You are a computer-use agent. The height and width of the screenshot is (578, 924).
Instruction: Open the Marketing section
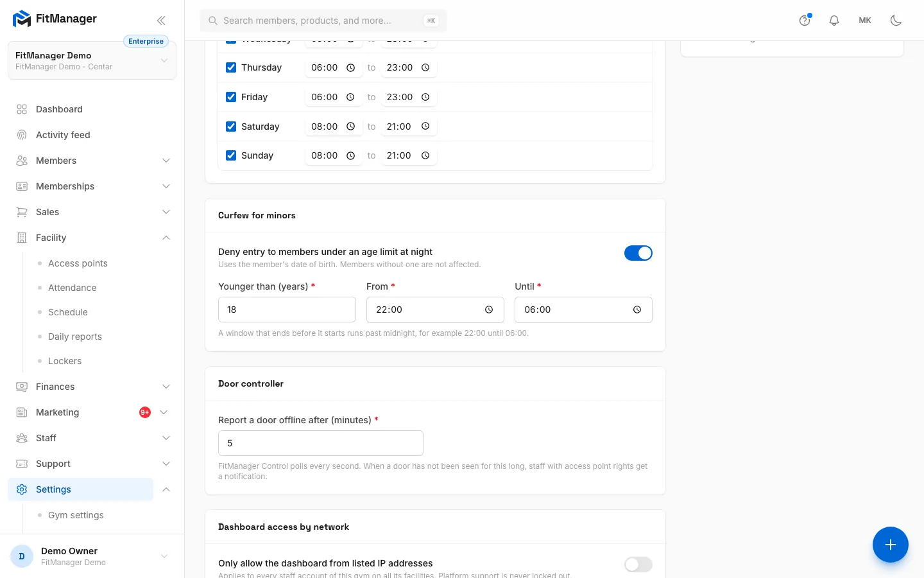[58, 412]
